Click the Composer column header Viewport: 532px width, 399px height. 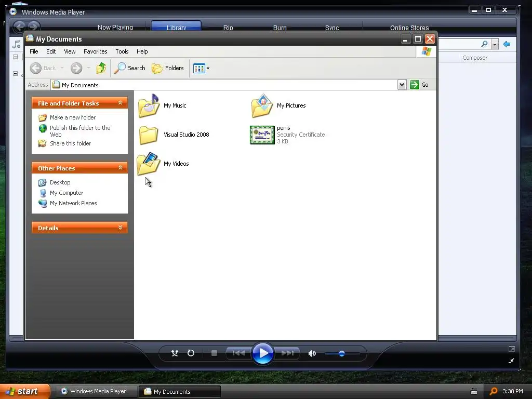(x=474, y=58)
